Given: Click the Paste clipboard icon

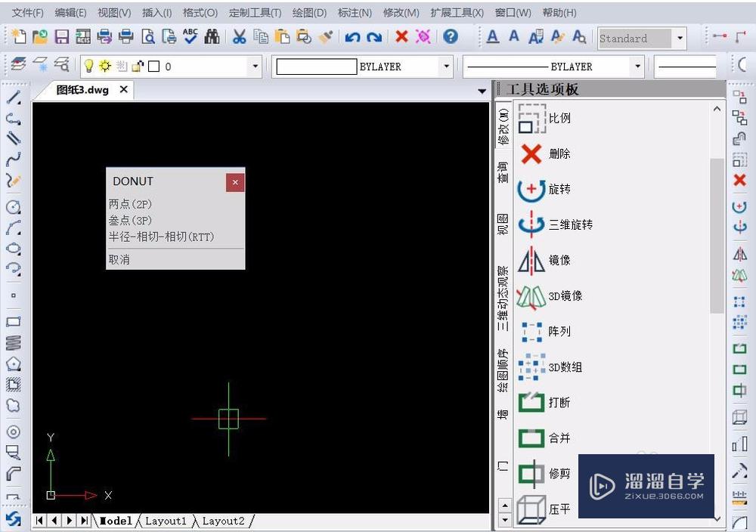Looking at the screenshot, I should click(x=282, y=36).
